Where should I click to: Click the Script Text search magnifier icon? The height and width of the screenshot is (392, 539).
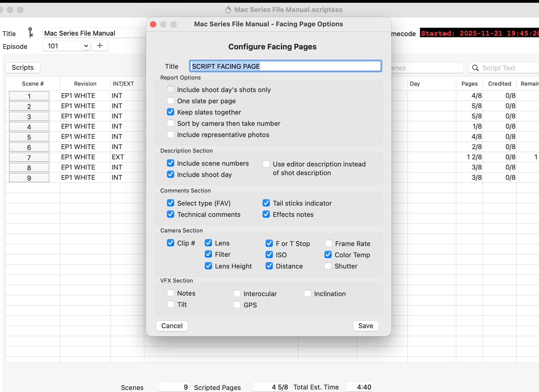coord(475,68)
